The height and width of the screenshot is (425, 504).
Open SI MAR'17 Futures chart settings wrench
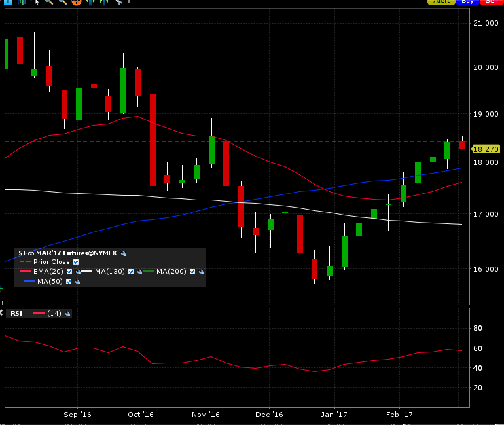point(123,253)
